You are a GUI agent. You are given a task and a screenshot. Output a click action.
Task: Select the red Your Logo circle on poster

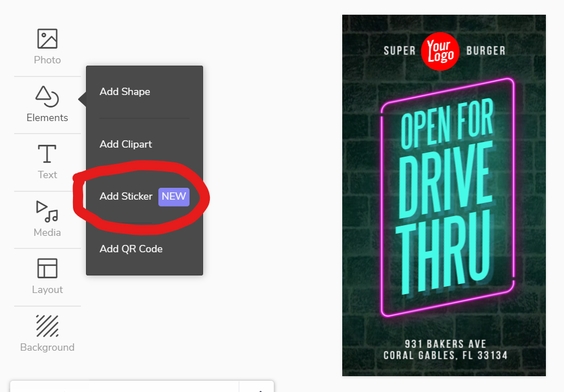(440, 51)
